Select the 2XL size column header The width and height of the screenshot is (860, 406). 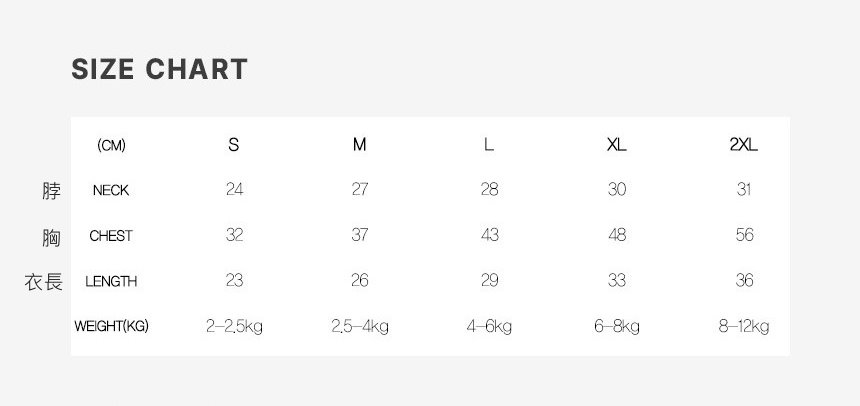click(x=744, y=144)
